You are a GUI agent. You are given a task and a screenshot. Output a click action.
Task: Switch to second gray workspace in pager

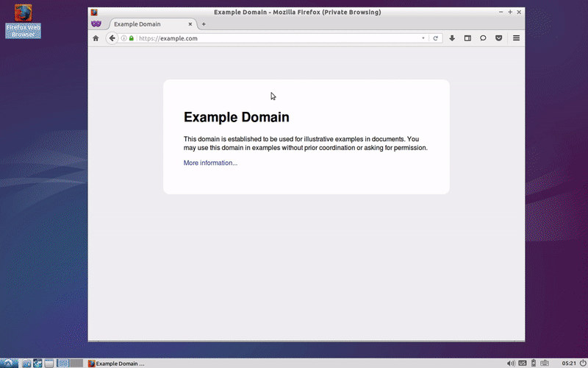pos(76,363)
